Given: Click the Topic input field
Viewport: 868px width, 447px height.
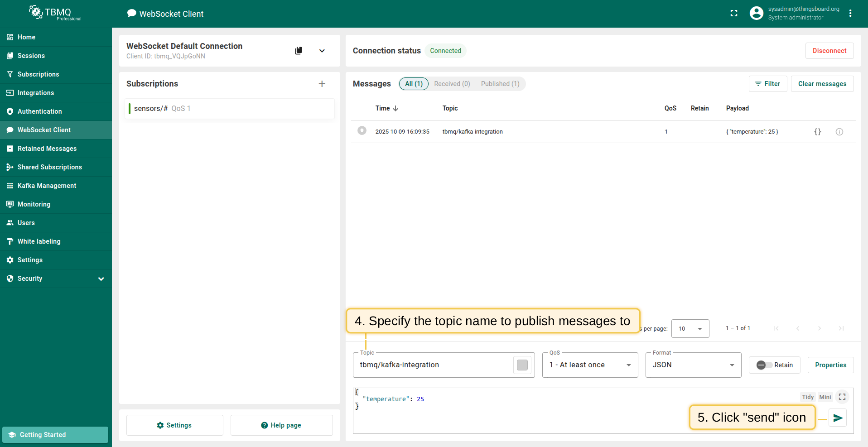Looking at the screenshot, I should pos(433,365).
